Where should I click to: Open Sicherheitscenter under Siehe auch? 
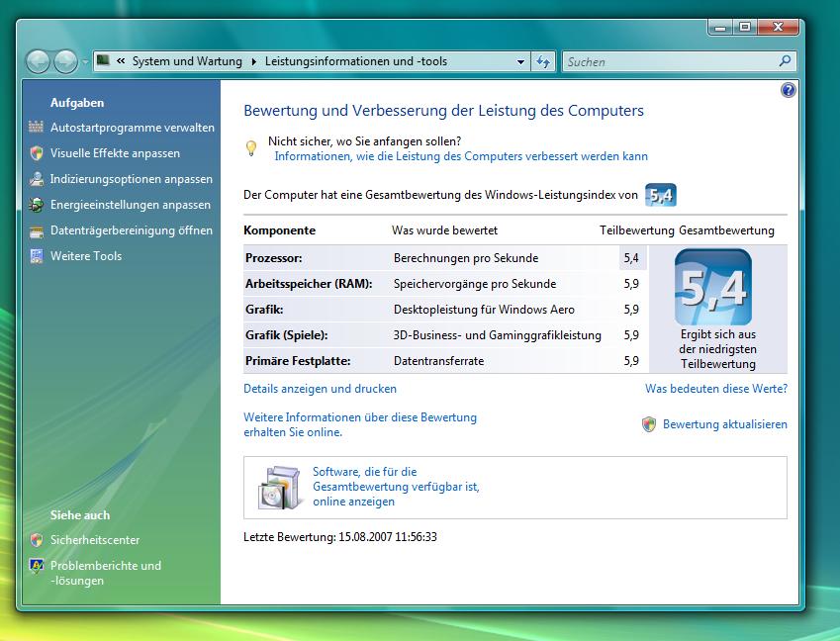tap(95, 540)
